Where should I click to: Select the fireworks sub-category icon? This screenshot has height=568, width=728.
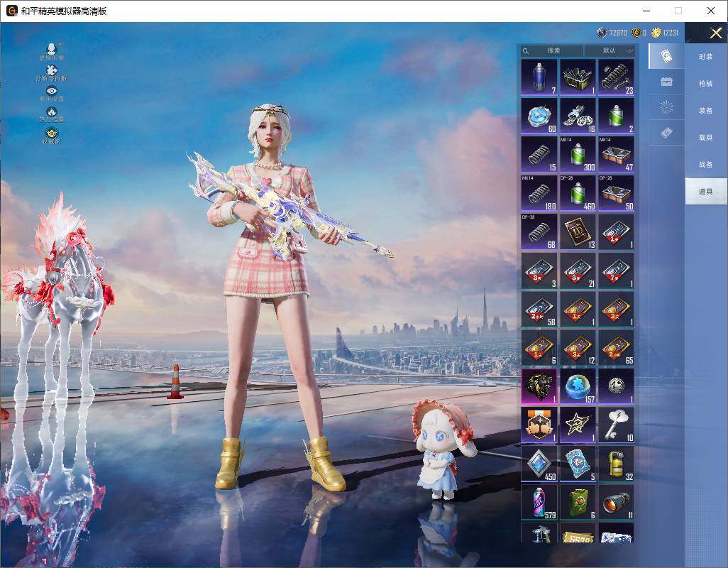pyautogui.click(x=666, y=107)
